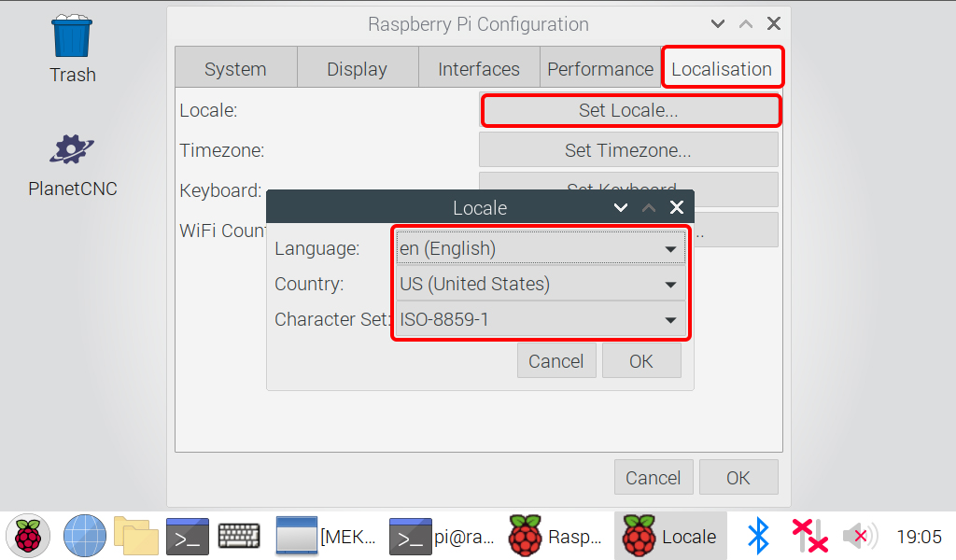Viewport: 956px width, 560px height.
Task: Switch to the [MEK... taskbar window
Action: point(326,537)
